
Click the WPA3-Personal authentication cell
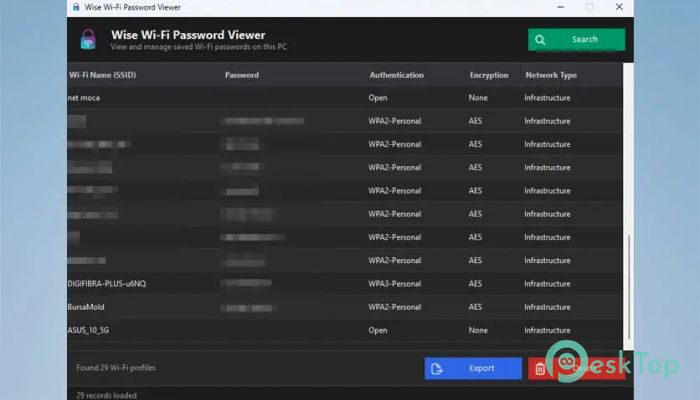[x=395, y=283]
